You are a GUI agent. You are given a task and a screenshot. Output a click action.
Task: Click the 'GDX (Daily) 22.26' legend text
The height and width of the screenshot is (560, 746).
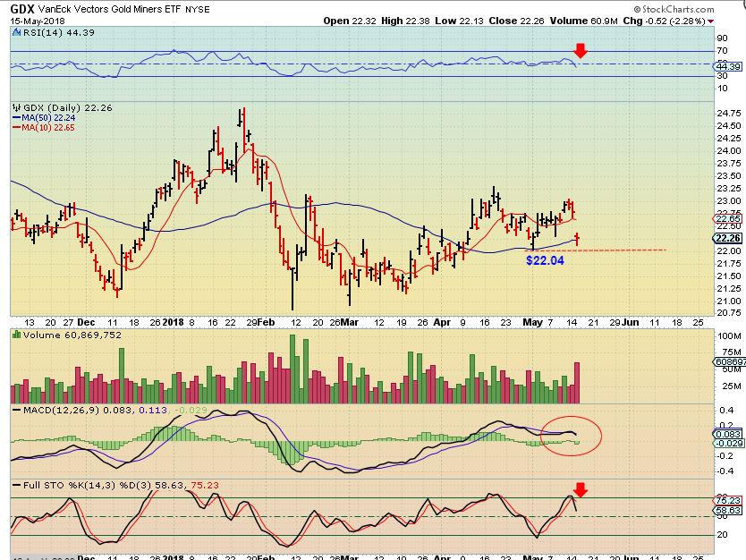coord(68,107)
